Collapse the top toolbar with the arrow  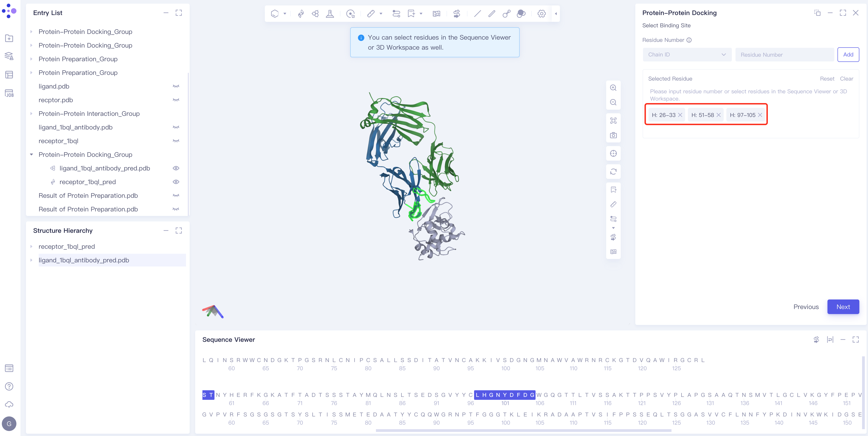pos(556,13)
